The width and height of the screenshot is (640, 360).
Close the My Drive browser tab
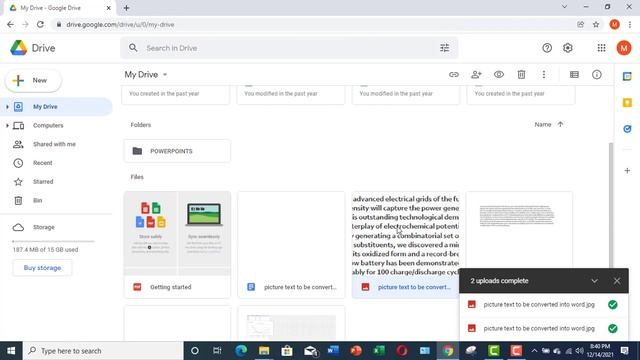pyautogui.click(x=109, y=8)
